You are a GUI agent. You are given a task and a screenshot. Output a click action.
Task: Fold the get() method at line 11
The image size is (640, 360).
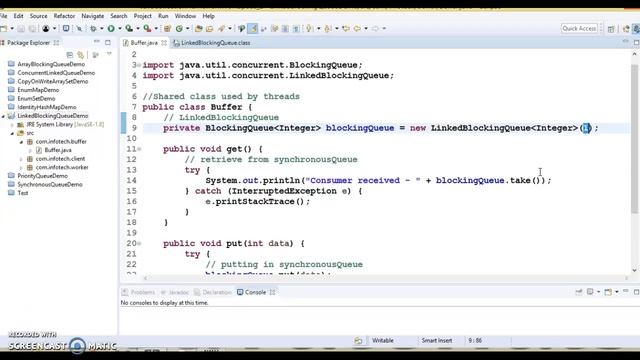[139, 149]
